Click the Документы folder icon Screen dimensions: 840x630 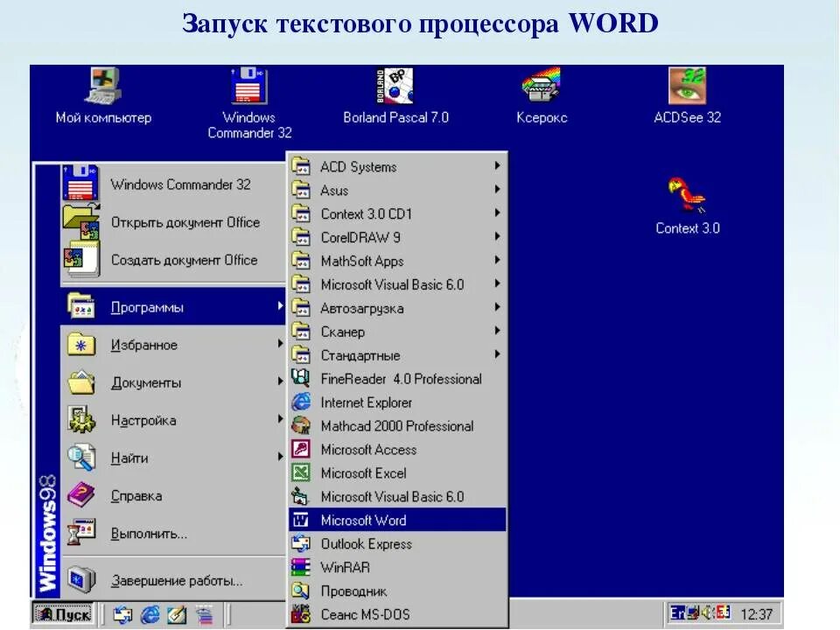(x=81, y=382)
